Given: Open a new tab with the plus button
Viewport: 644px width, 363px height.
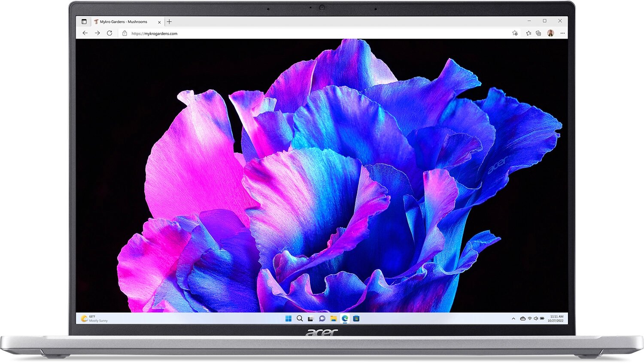Looking at the screenshot, I should point(169,21).
